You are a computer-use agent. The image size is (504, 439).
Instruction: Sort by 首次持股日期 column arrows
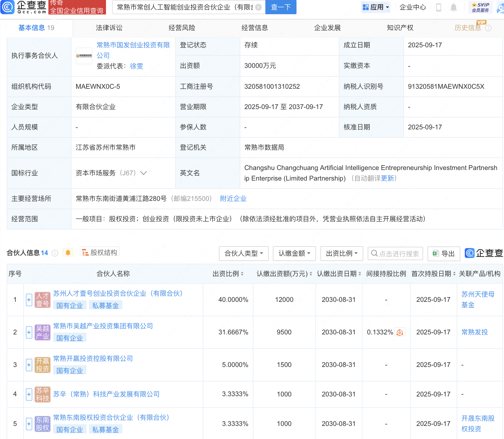454,274
